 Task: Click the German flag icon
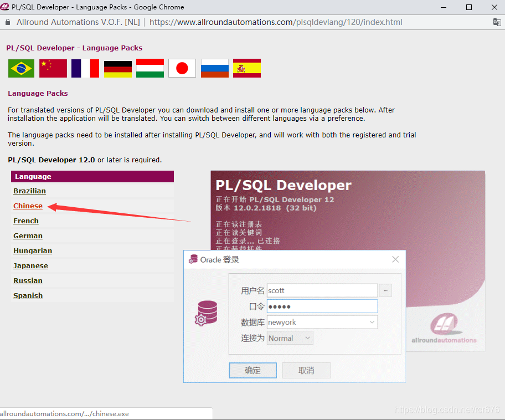(x=118, y=68)
